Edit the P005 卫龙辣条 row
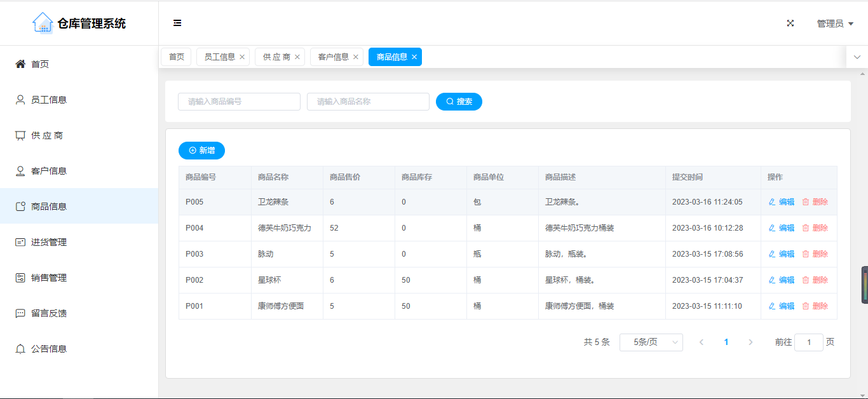 (782, 202)
